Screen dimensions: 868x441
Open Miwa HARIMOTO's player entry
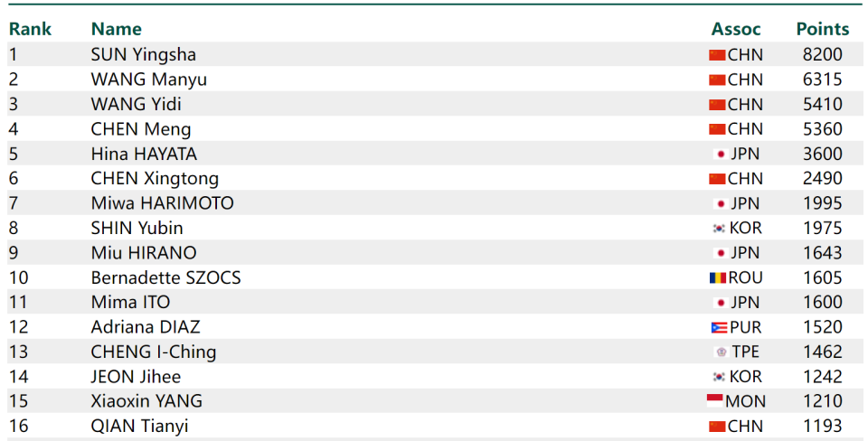tap(162, 203)
